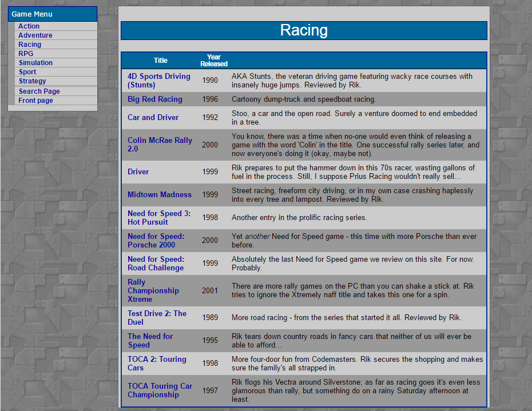Click 'Rik tears down country roads' description
Image resolution: width=532 pixels, height=411 pixels.
pos(351,341)
